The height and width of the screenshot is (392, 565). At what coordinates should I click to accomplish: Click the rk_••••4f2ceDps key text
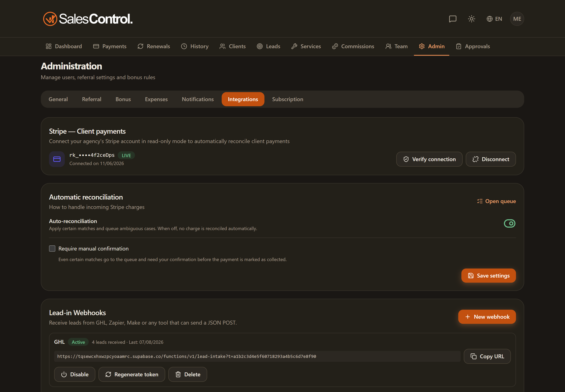click(92, 155)
